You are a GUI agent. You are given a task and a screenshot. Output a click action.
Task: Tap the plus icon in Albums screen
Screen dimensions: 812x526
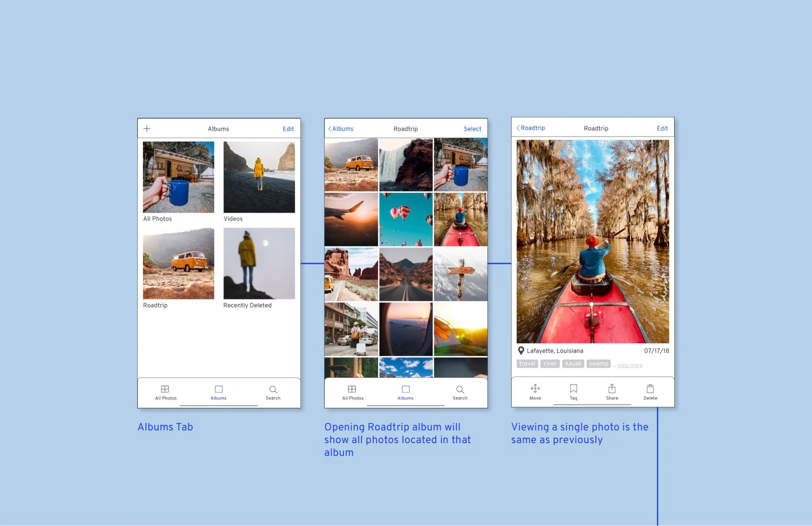click(147, 128)
